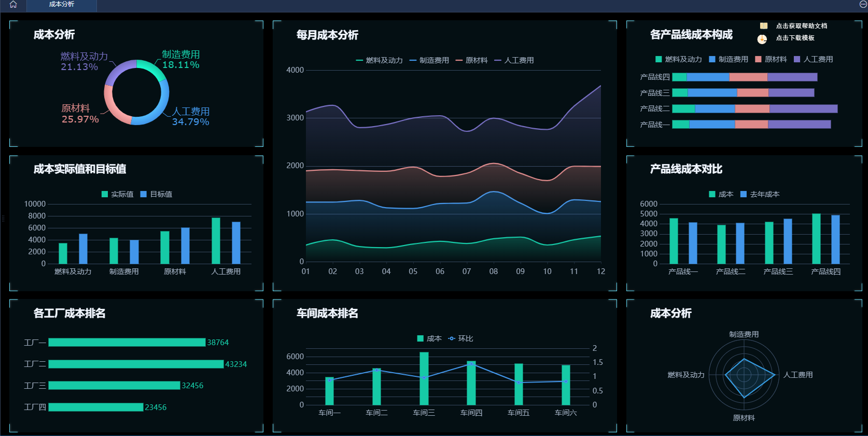Expand the left edge sidebar handle
Screen dimensions: 868x436
pos(3,218)
